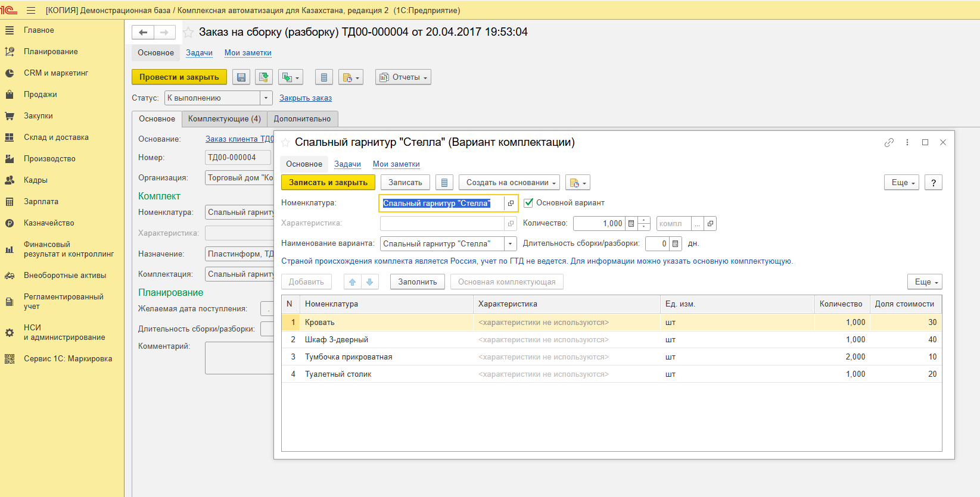Select the Шкаф 3-дверный row
The image size is (980, 497).
337,340
